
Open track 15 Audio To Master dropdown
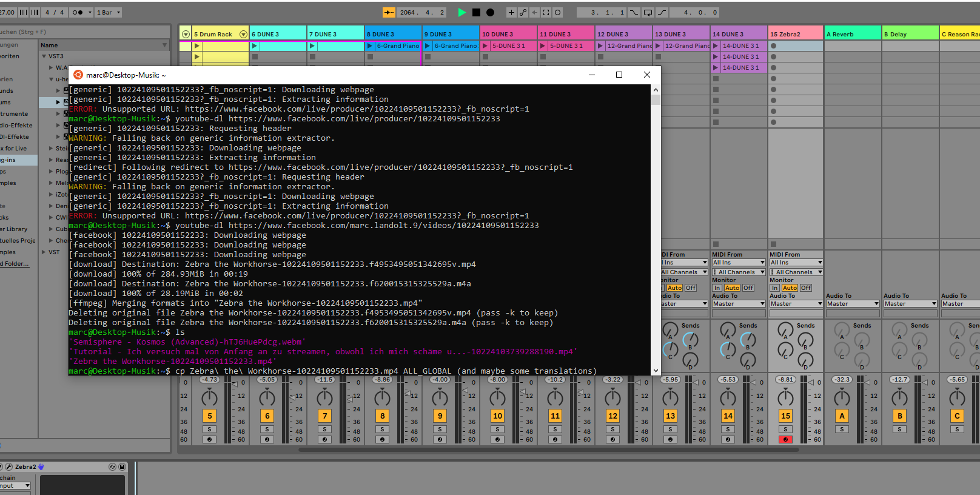click(796, 304)
